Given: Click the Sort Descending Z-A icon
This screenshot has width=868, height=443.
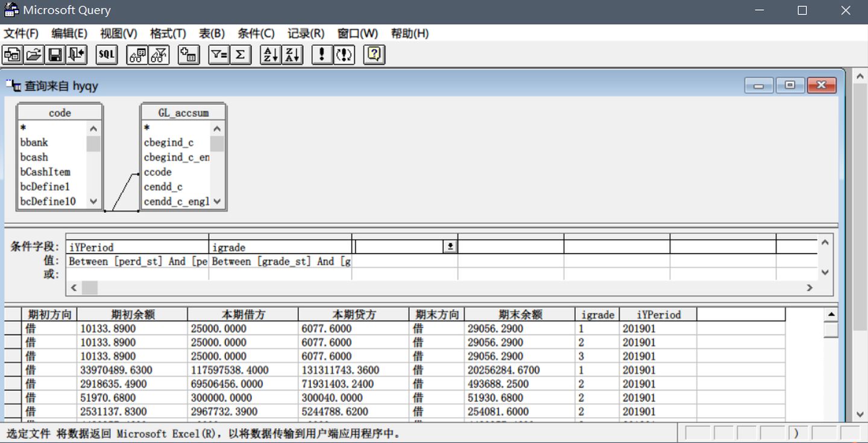Looking at the screenshot, I should [292, 55].
